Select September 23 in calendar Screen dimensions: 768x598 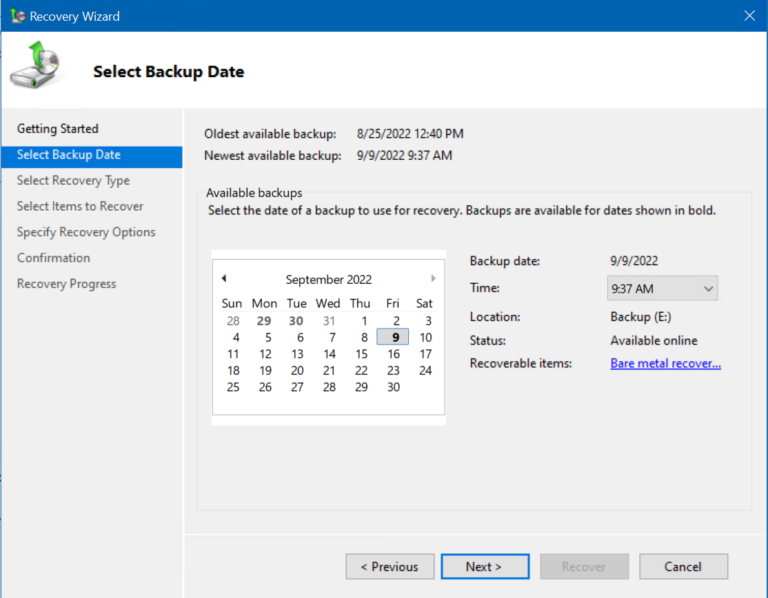coord(393,371)
